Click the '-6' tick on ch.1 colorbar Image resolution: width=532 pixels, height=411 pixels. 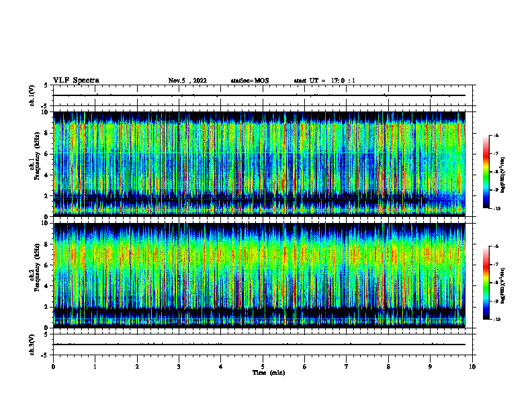pyautogui.click(x=496, y=135)
